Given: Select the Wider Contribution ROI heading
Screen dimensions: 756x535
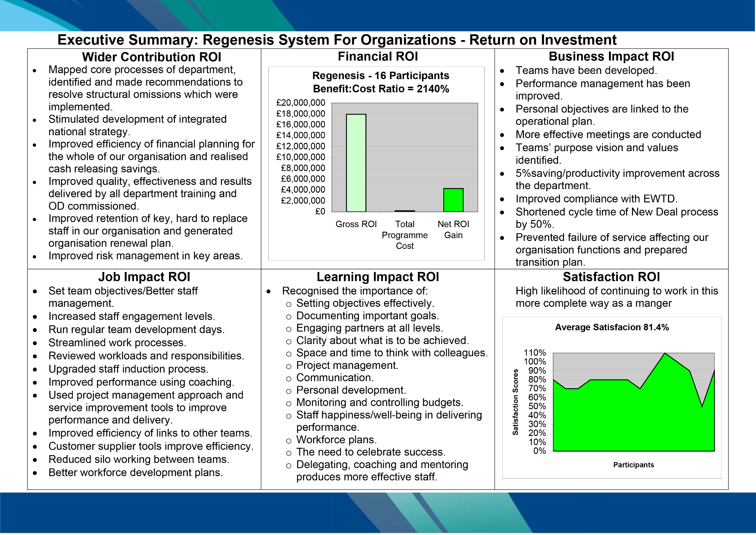Looking at the screenshot, I should (151, 57).
